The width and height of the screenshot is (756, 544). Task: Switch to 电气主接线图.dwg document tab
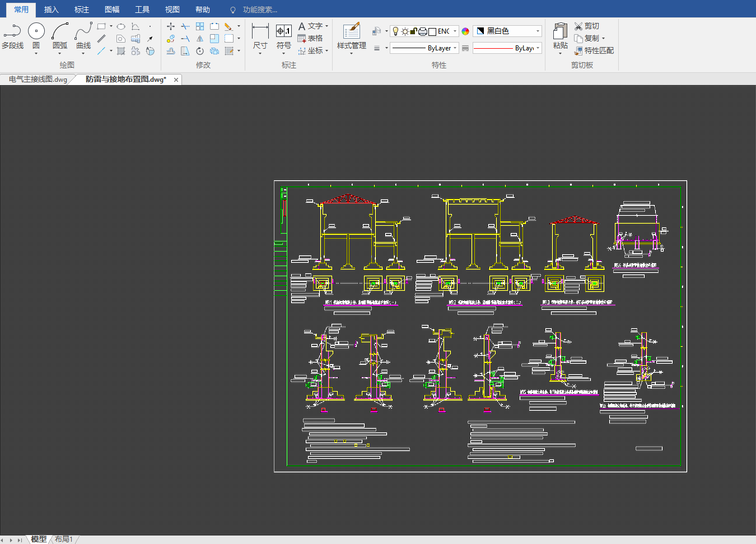coord(38,79)
